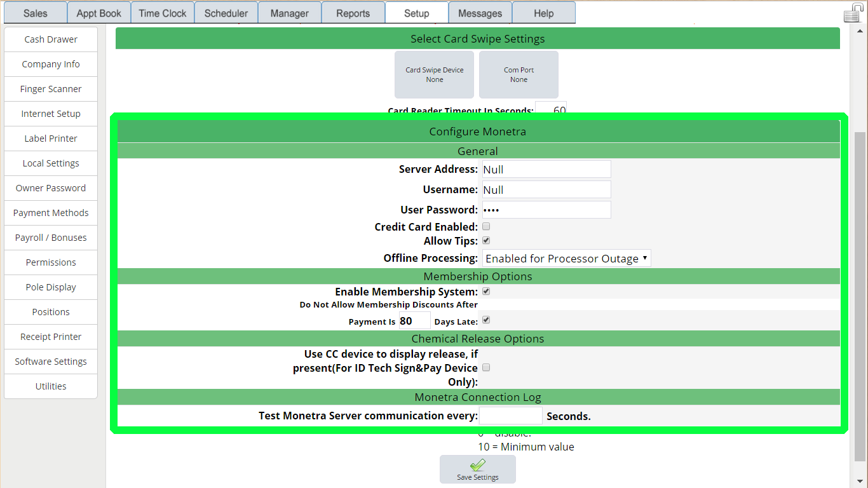Click the Card Swipe Device button
The width and height of the screenshot is (868, 488).
click(x=435, y=74)
